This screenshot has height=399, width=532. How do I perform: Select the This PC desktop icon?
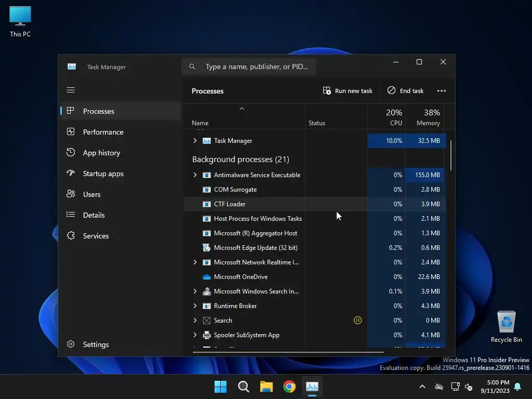[x=20, y=22]
